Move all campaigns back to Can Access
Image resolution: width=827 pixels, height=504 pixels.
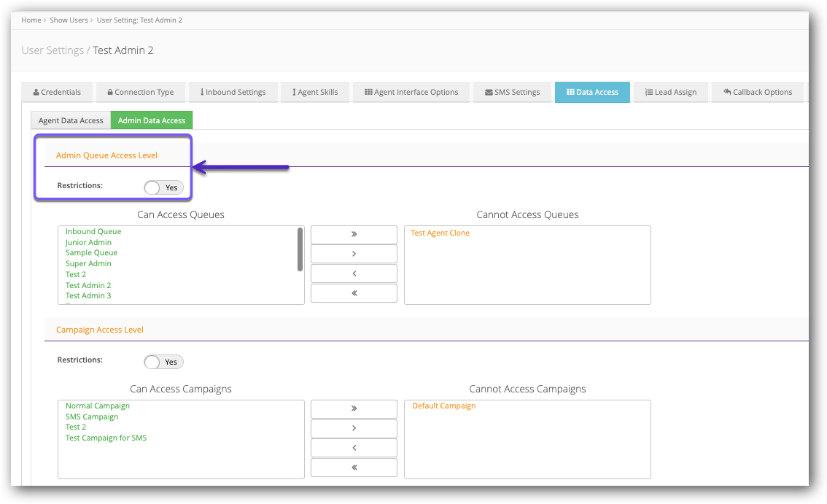[354, 468]
